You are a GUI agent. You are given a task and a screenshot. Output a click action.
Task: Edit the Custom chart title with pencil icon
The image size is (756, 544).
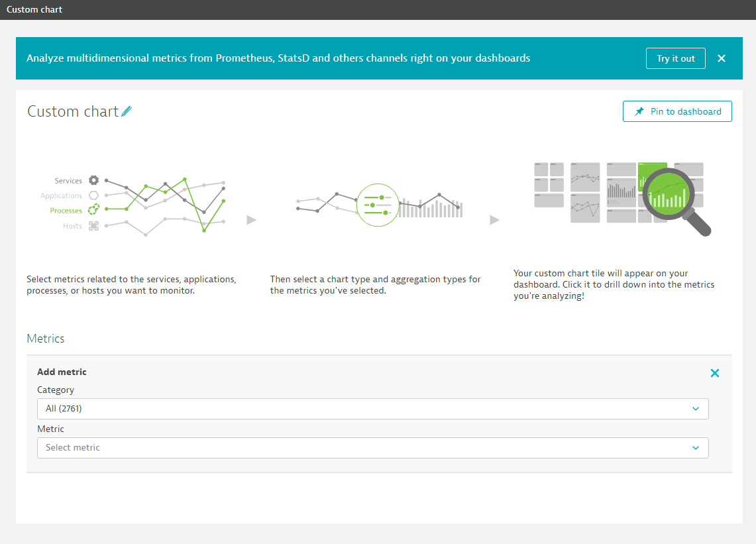tap(127, 111)
